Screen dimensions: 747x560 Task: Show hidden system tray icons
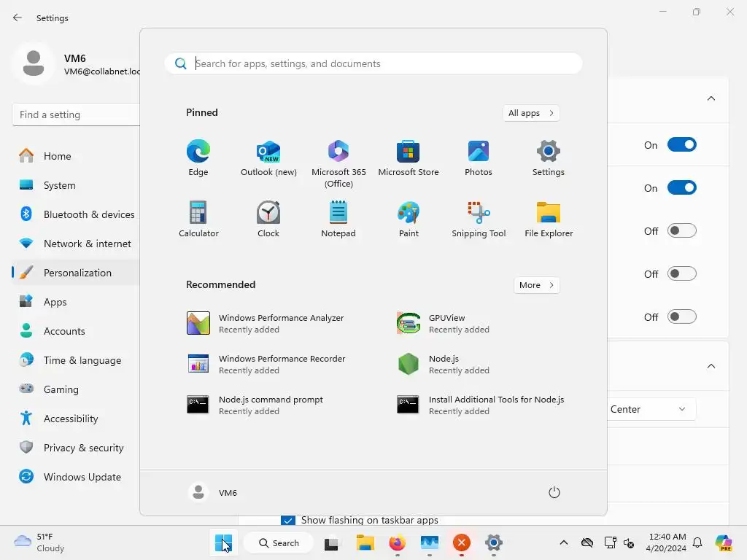point(564,542)
